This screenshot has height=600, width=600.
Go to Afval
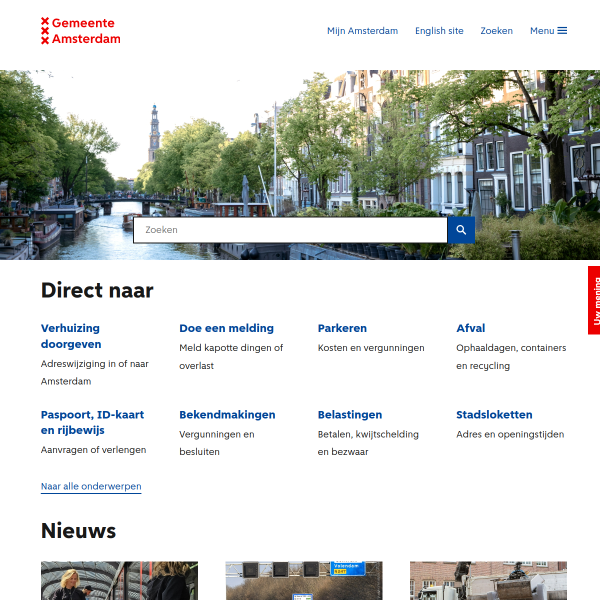pyautogui.click(x=471, y=328)
